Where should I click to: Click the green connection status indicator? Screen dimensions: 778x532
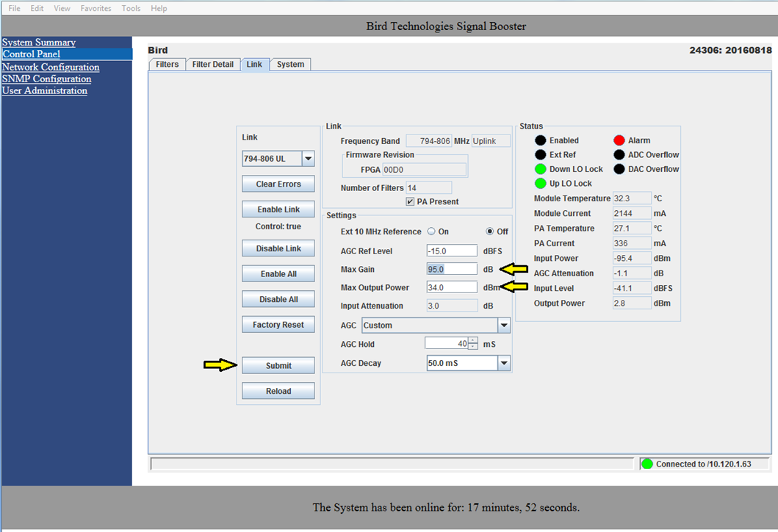coord(647,464)
